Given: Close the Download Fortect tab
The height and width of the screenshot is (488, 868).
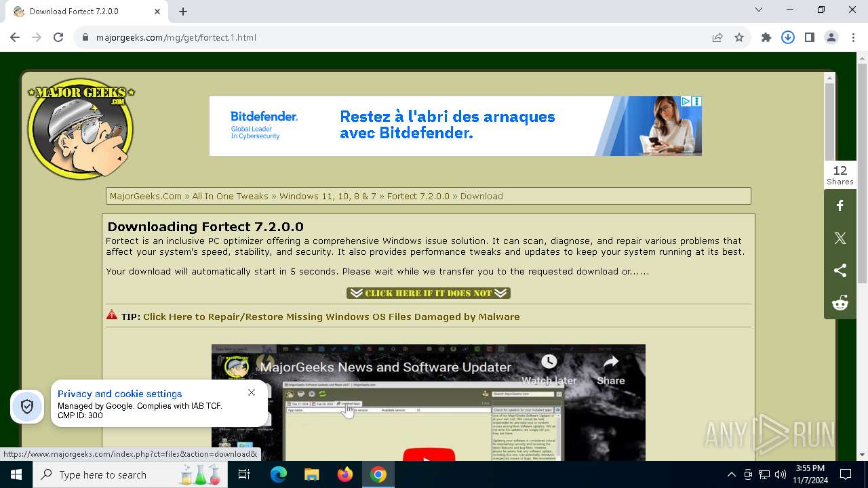Looking at the screenshot, I should (x=157, y=11).
